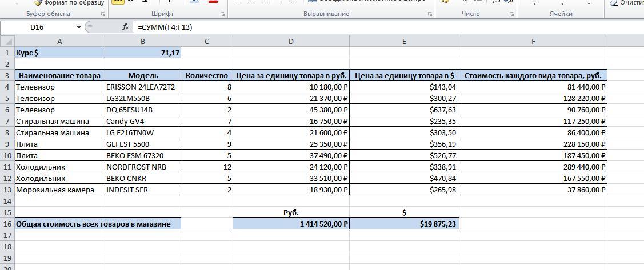
Task: Select column B header
Action: (143, 41)
